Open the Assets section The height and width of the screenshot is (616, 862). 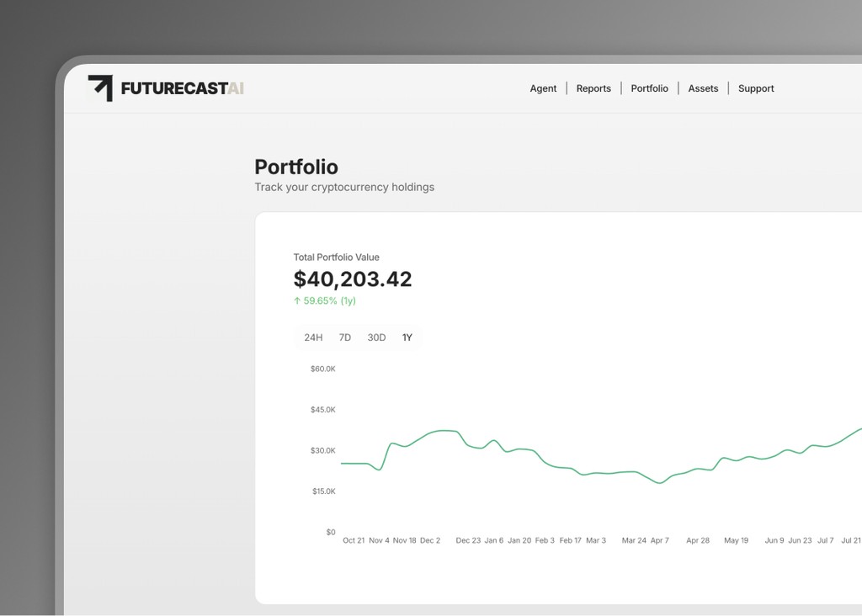[x=703, y=88]
